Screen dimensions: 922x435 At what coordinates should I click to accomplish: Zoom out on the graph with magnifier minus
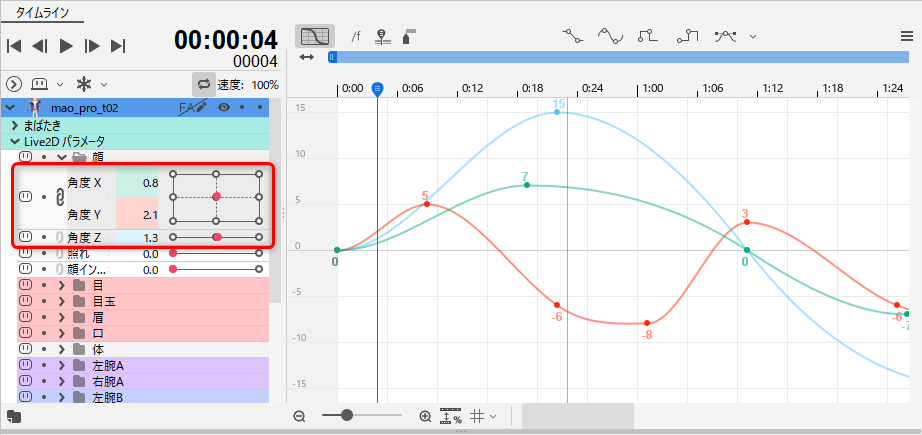299,416
